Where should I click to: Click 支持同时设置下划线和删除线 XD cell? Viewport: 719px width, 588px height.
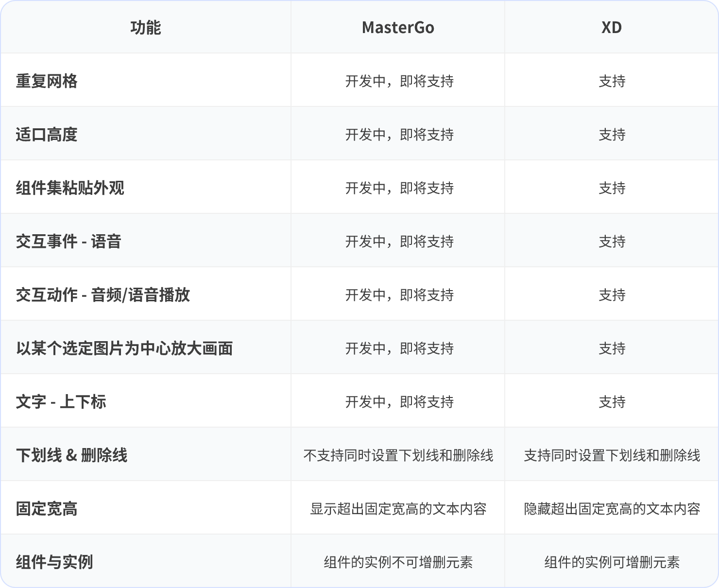pyautogui.click(x=612, y=455)
